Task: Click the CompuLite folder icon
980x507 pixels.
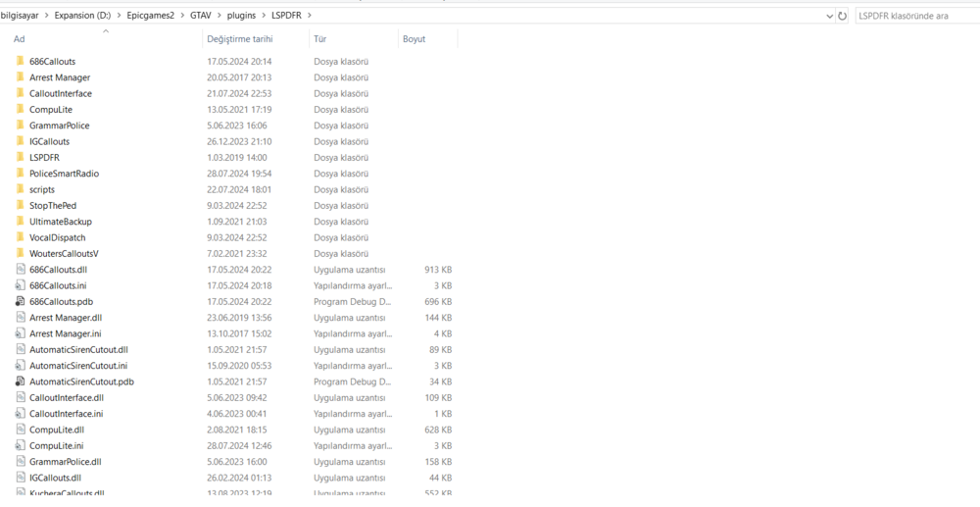Action: tap(20, 110)
